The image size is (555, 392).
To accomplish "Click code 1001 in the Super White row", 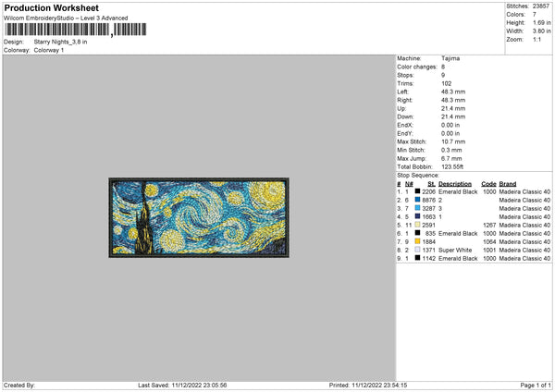I will [489, 251].
